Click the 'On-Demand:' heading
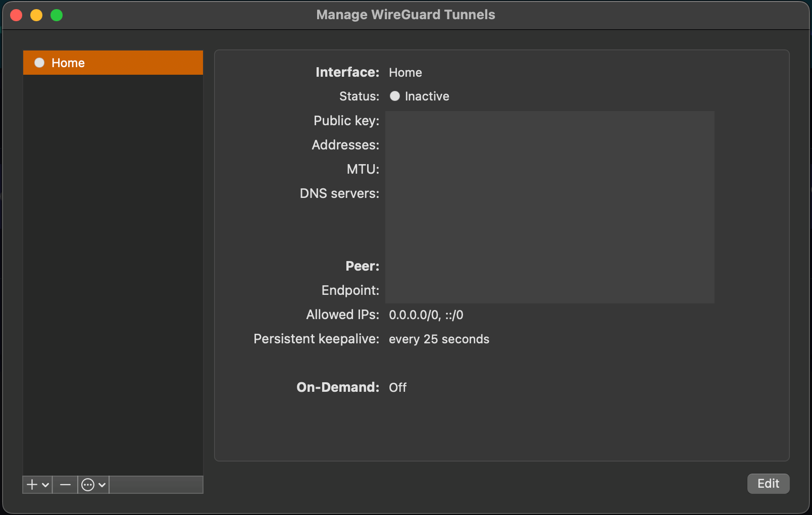The height and width of the screenshot is (515, 812). [338, 387]
